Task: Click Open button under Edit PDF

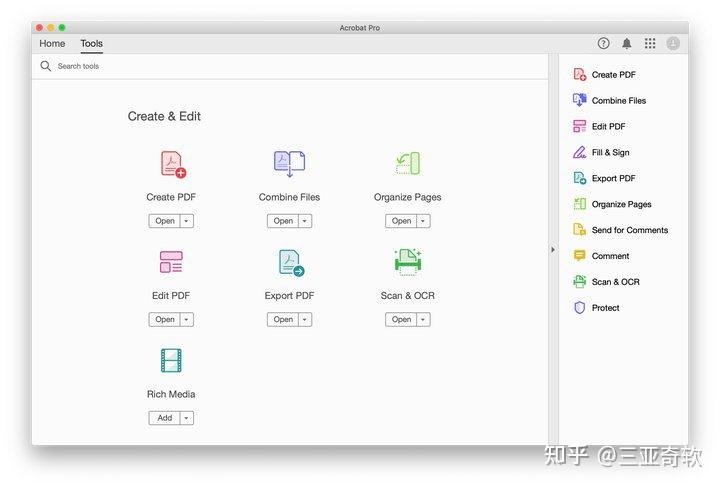Action: coord(164,319)
